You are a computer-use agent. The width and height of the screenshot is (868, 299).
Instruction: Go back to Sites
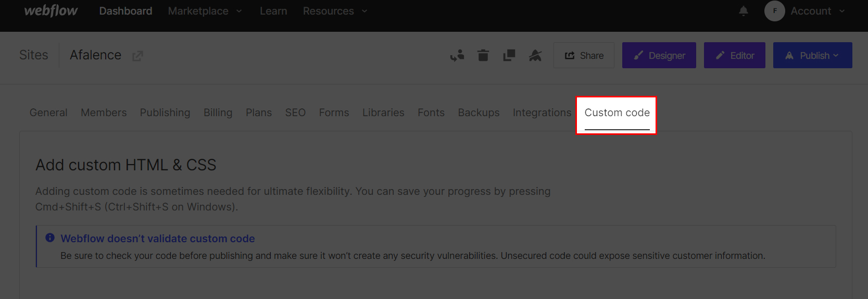[x=34, y=55]
